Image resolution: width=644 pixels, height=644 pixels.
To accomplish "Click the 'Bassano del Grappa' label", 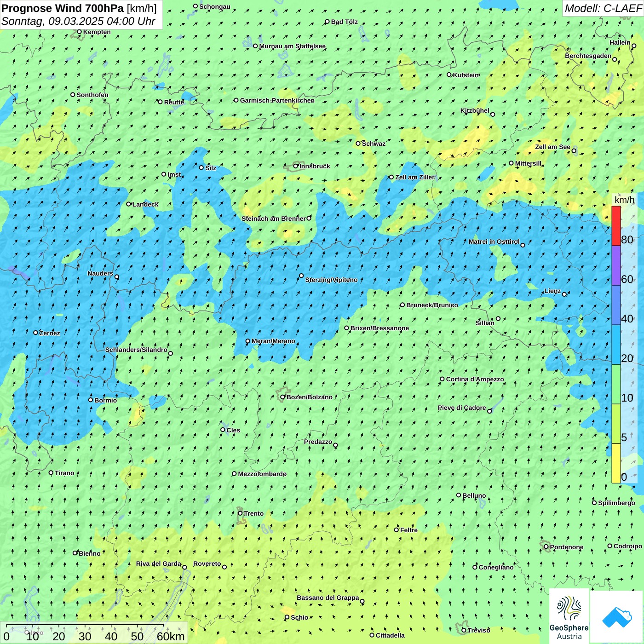I will (x=328, y=598).
